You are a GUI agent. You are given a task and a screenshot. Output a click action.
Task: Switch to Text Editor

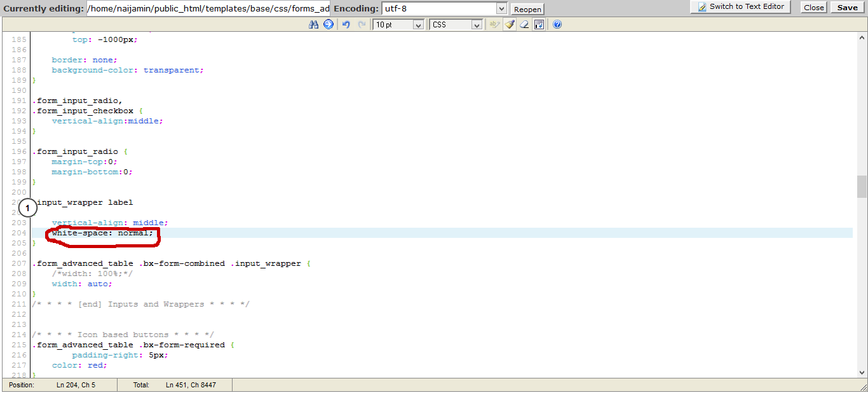coord(741,7)
